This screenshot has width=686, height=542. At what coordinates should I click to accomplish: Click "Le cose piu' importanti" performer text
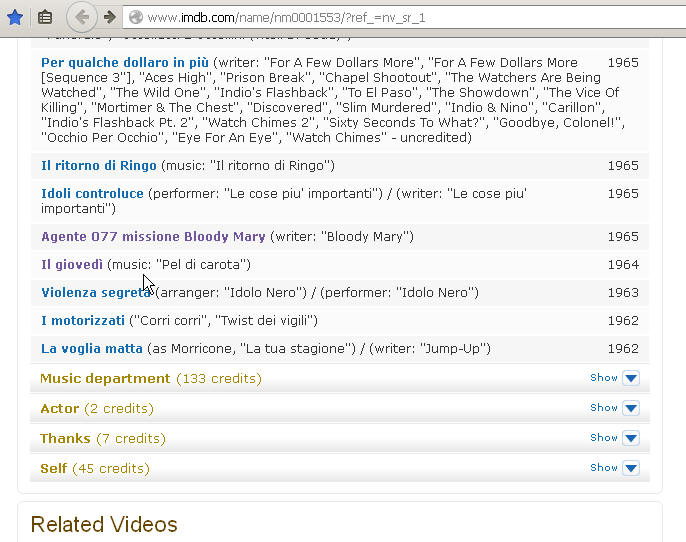coord(303,194)
